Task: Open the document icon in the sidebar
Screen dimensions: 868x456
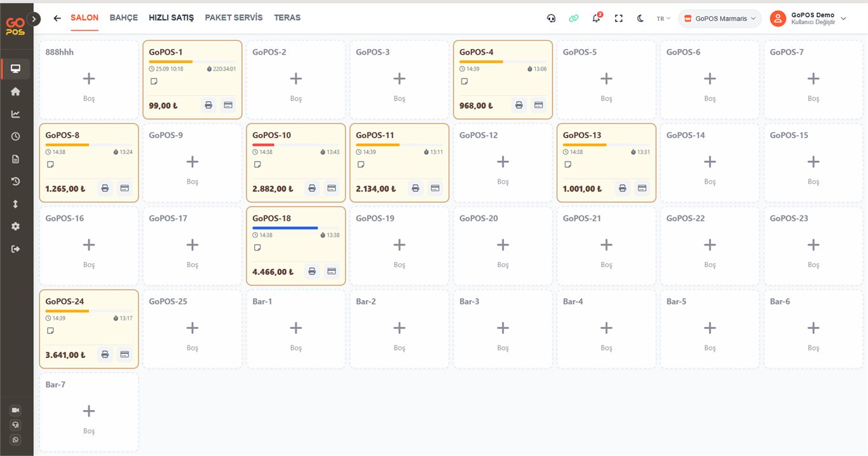Action: pos(16,159)
